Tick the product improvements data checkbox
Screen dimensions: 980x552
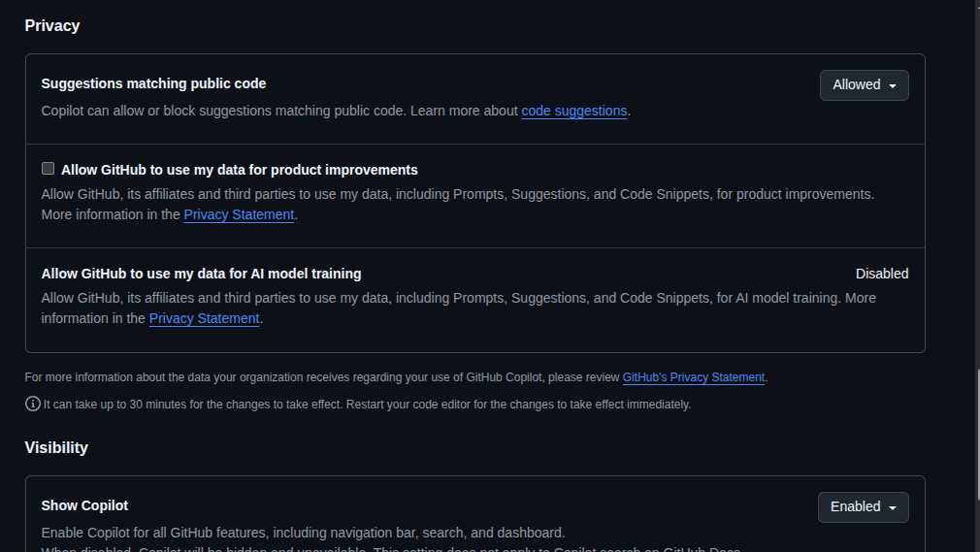point(48,169)
